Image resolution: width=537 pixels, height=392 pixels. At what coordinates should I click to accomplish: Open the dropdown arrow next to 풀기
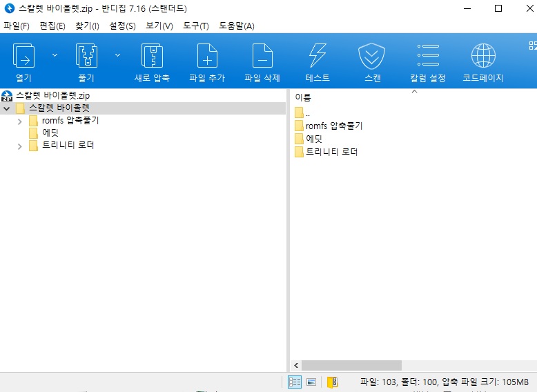pyautogui.click(x=117, y=55)
